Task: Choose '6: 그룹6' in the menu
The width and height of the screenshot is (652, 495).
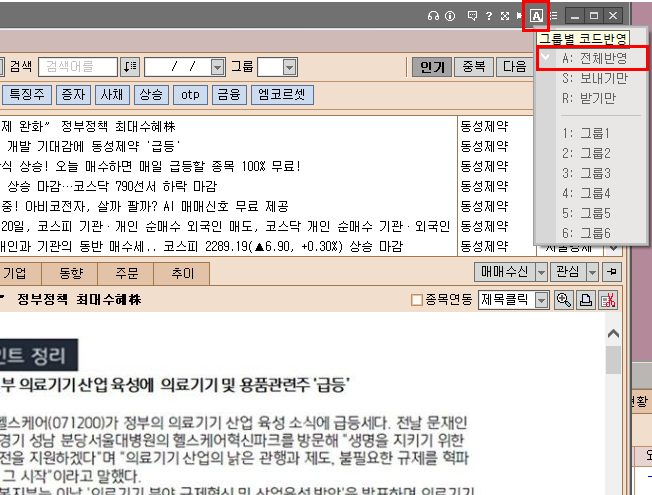Action: pos(592,233)
